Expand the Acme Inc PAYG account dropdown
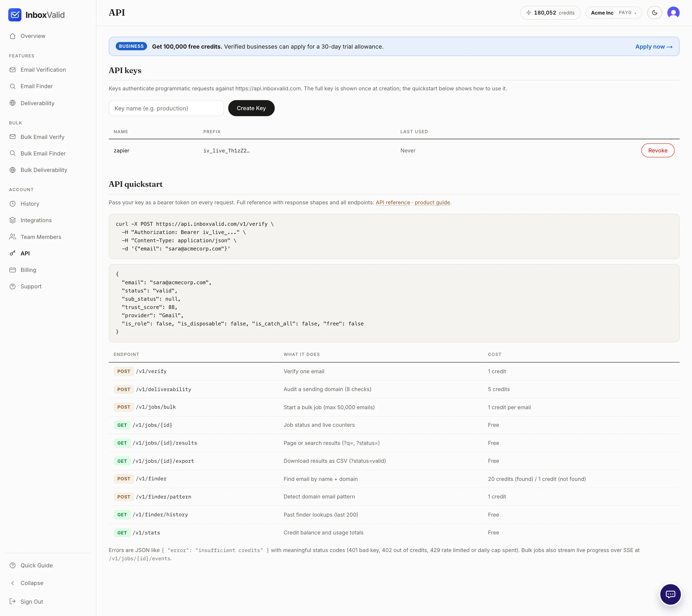 [x=613, y=13]
